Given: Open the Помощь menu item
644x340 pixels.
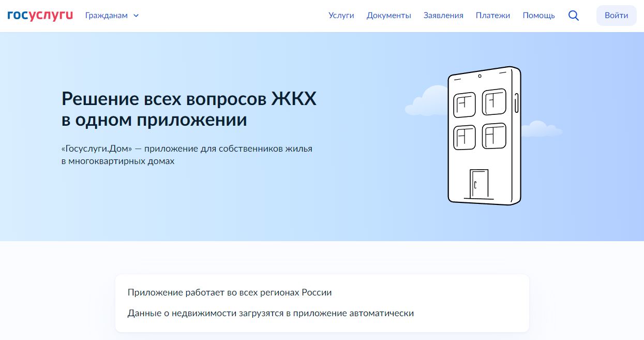Looking at the screenshot, I should click(x=538, y=16).
